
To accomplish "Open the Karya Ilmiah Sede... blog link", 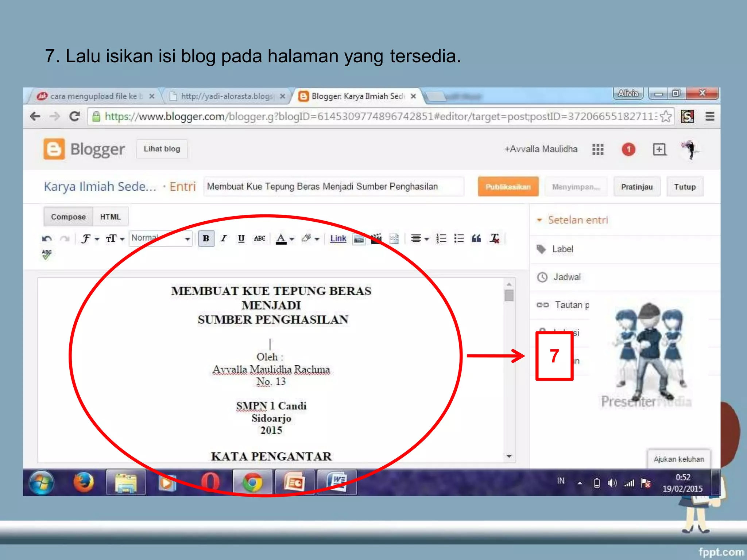I will [x=100, y=186].
